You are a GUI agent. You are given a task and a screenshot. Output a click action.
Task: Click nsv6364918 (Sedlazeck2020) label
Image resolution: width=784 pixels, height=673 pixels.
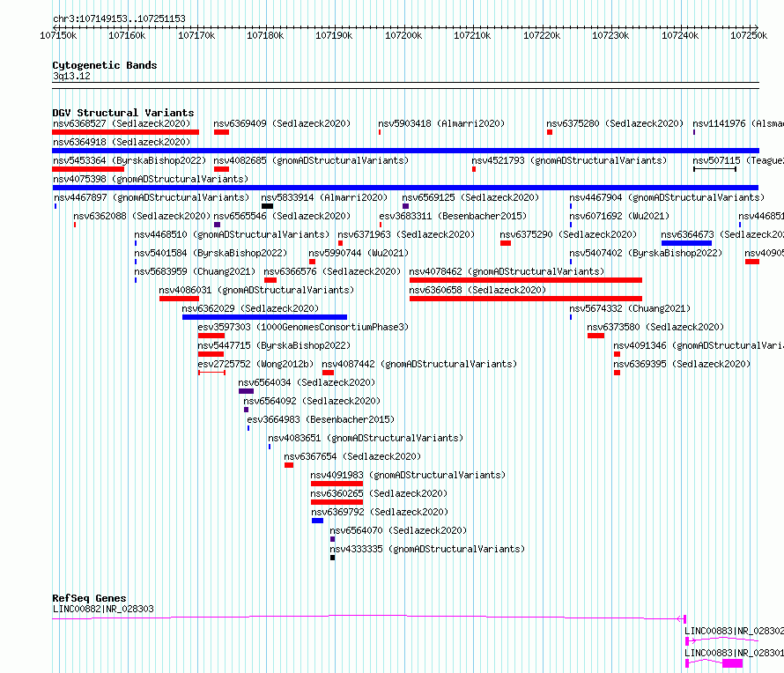click(x=122, y=142)
